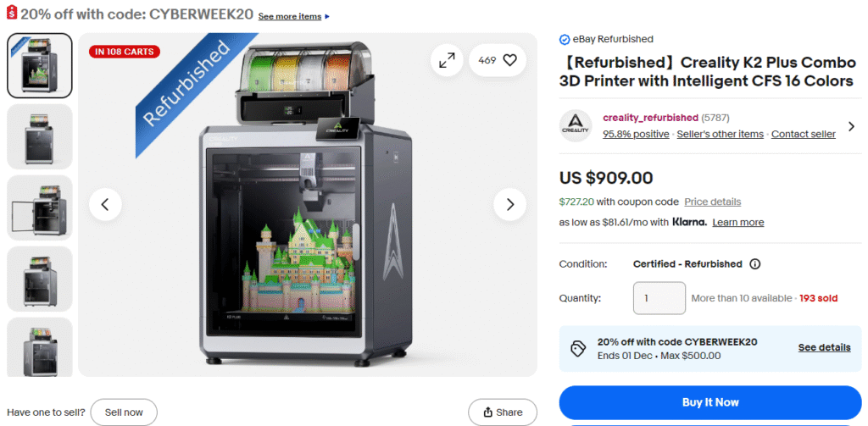Click the Buy It Now button
The image size is (868, 426).
click(710, 402)
